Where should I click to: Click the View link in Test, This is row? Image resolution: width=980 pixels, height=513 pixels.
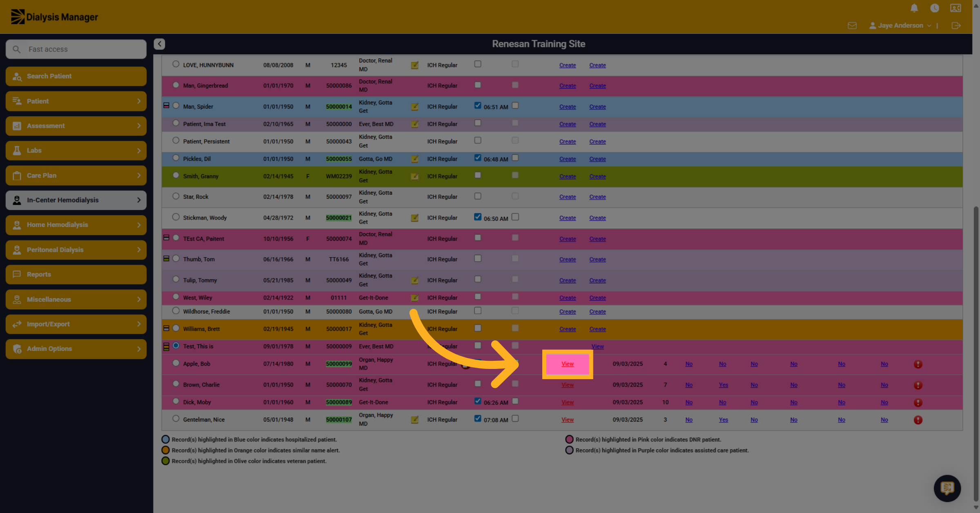click(x=597, y=346)
